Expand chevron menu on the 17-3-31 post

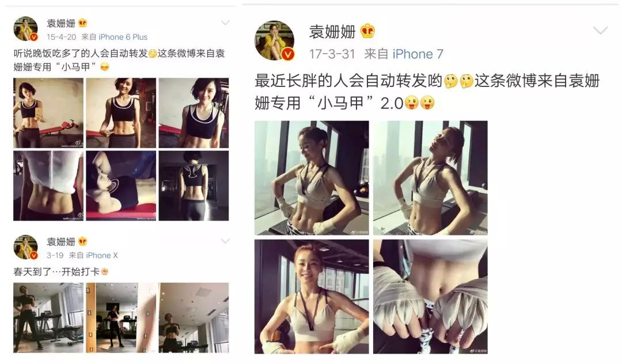600,30
